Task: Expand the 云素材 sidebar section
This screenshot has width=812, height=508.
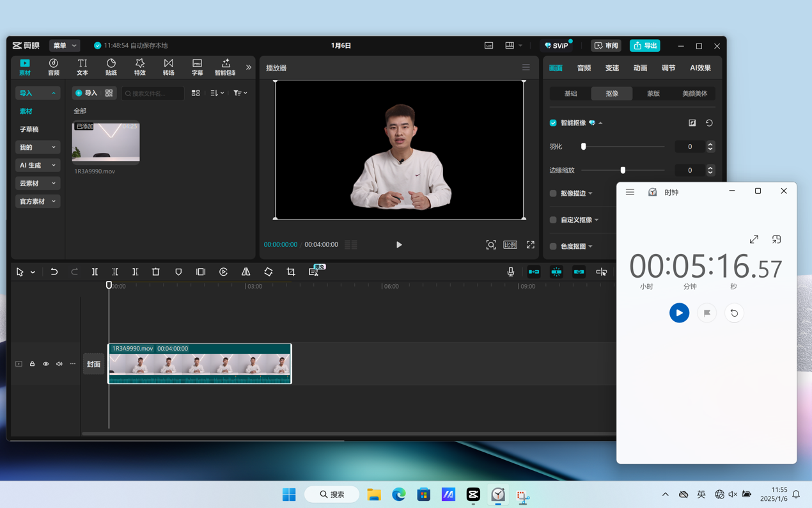Action: pos(37,183)
